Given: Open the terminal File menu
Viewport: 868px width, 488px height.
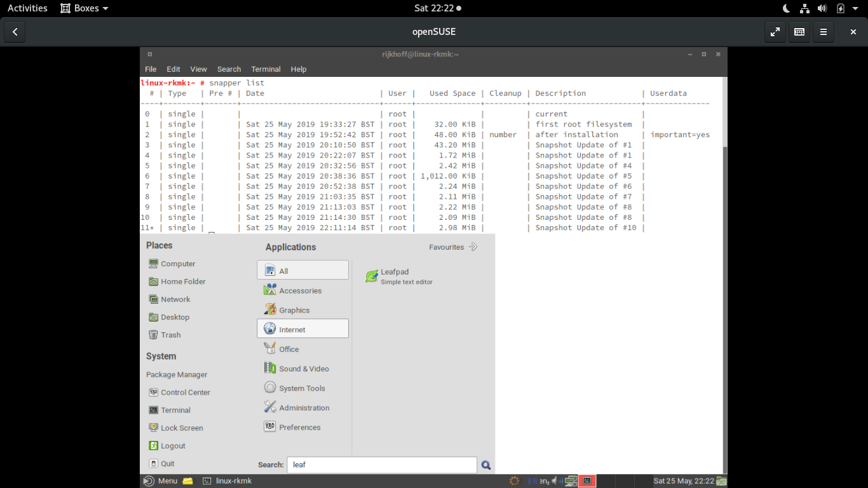Looking at the screenshot, I should pos(151,69).
